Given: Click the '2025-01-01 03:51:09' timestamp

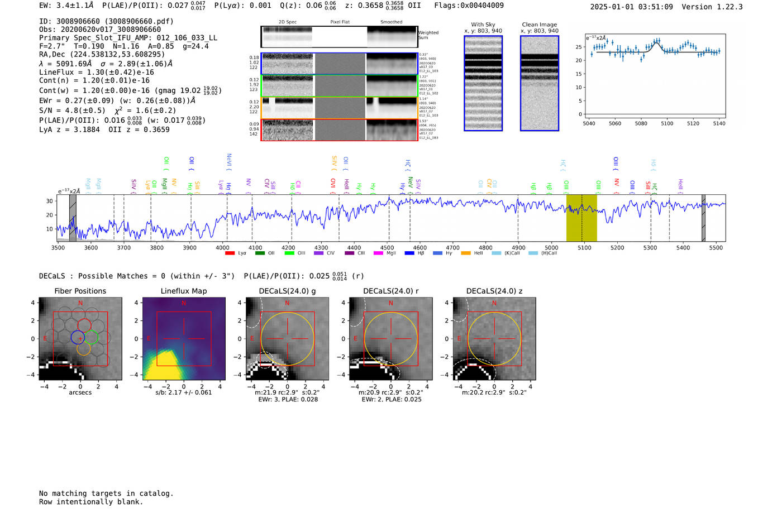Looking at the screenshot, I should point(631,7).
